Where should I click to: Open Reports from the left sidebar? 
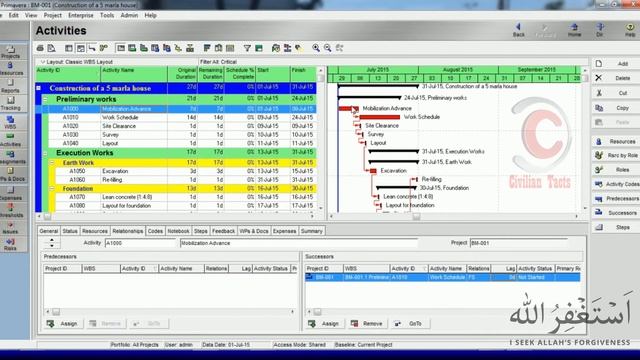click(11, 87)
